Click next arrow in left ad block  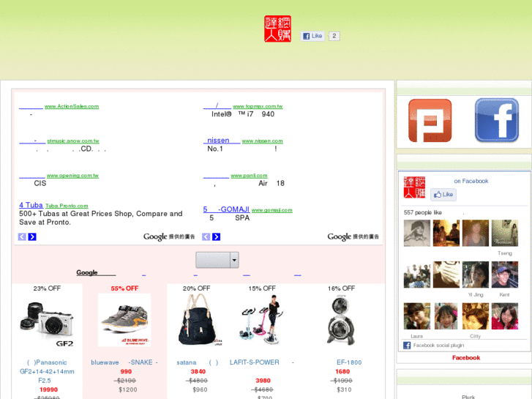[32, 236]
